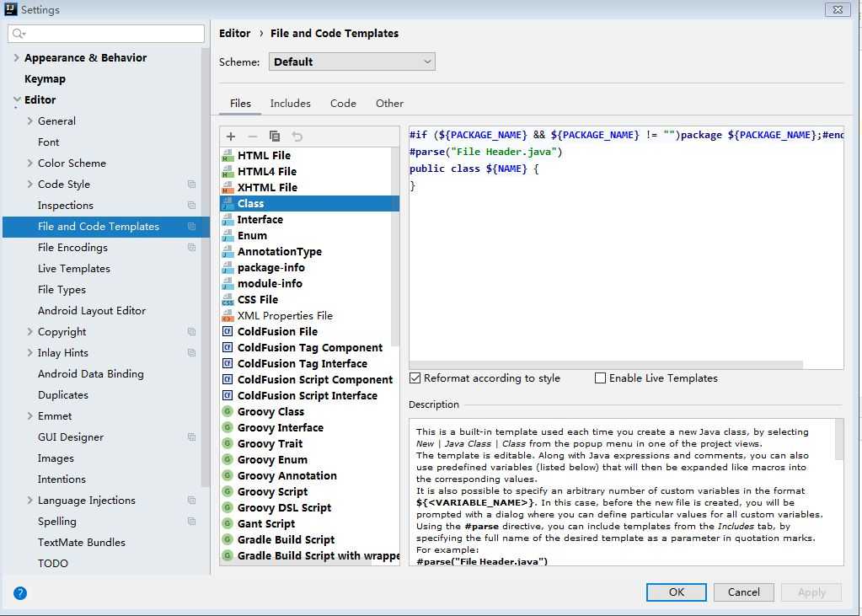Select Keymap in settings tree
The width and height of the screenshot is (862, 616).
pos(45,78)
